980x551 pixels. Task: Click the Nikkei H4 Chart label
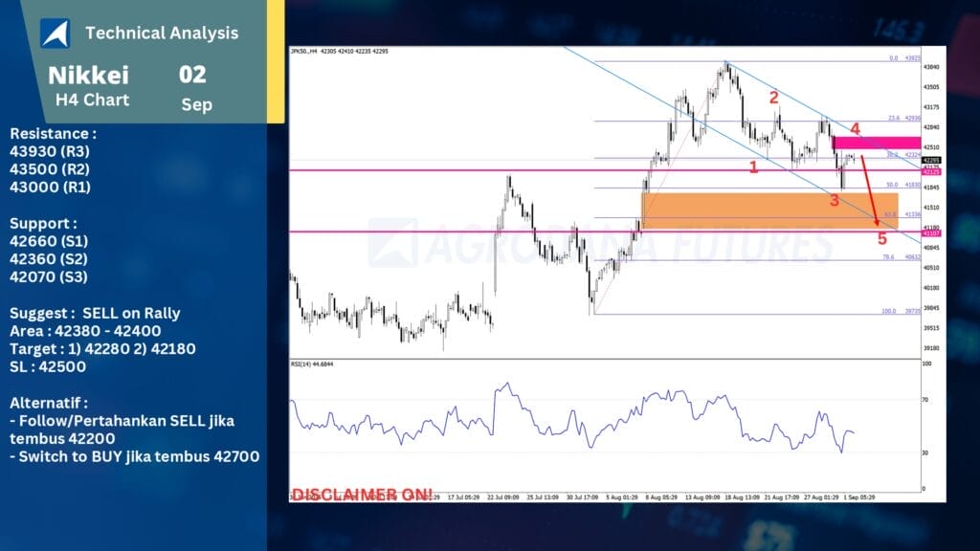88,85
